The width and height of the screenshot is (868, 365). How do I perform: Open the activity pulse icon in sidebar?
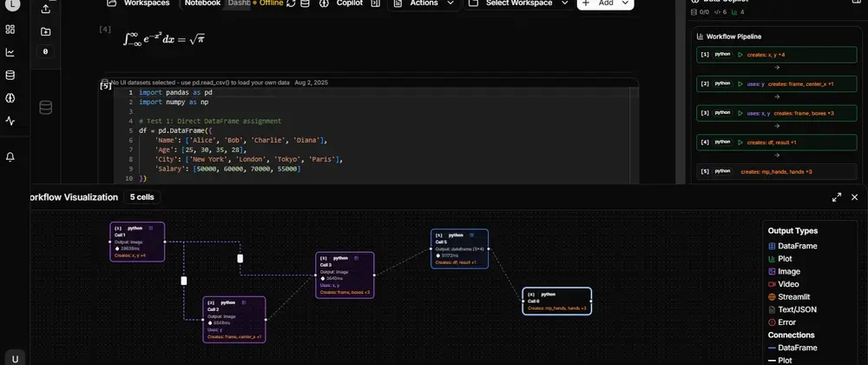(x=10, y=121)
